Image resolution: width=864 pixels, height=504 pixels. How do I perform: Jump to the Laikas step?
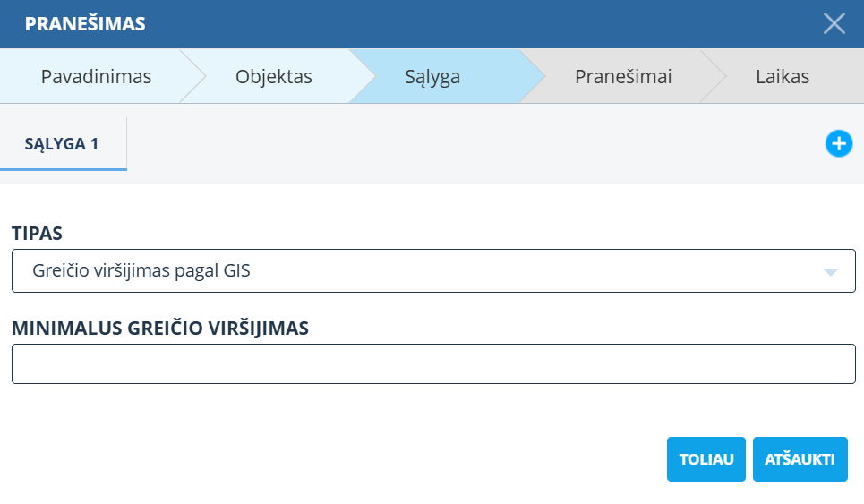[781, 77]
